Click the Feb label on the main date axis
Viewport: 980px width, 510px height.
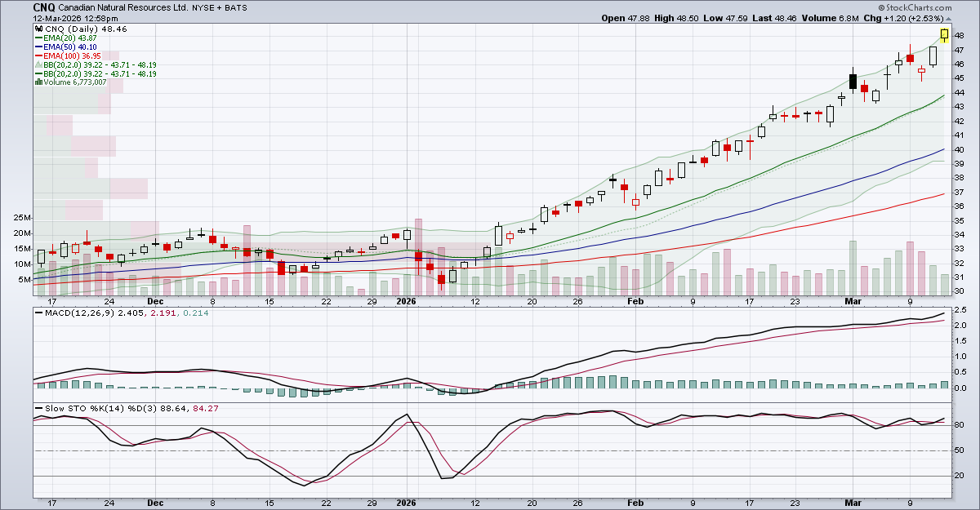coord(635,302)
